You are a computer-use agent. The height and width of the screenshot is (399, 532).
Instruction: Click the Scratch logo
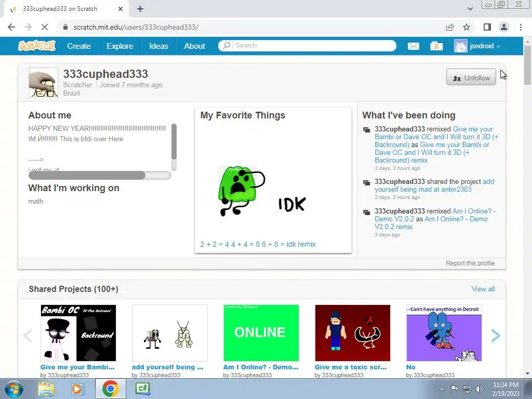37,46
